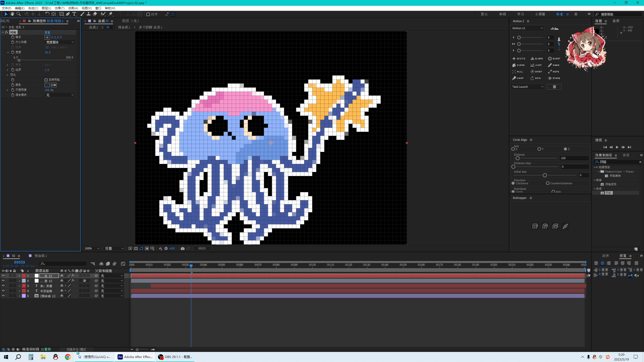Click the Motion 2 ORBIT tool
The height and width of the screenshot is (362, 644).
536,72
